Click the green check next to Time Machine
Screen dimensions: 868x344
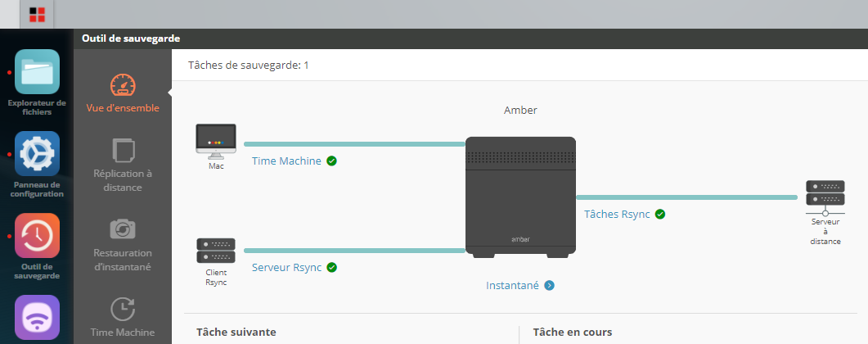pos(331,161)
